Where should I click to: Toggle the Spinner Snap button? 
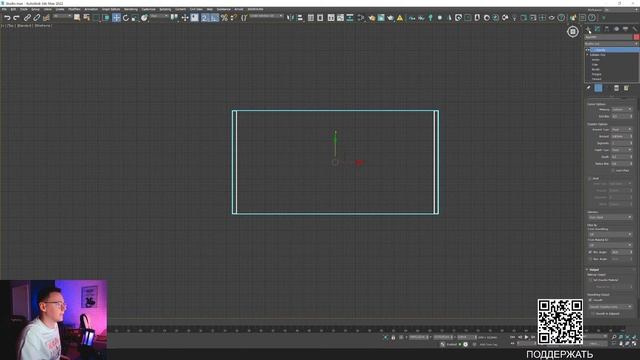(234, 18)
